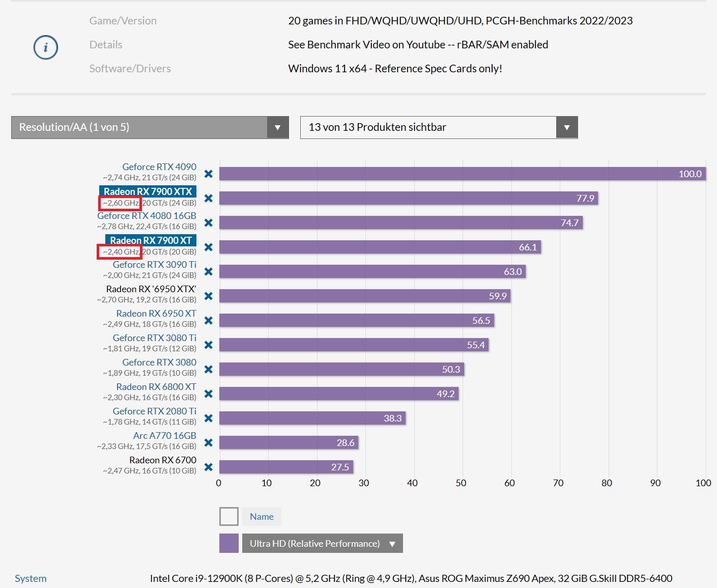Expand the Ultra HD (Relative Performance) dropdown
Screen dimensions: 717x588
click(323, 543)
